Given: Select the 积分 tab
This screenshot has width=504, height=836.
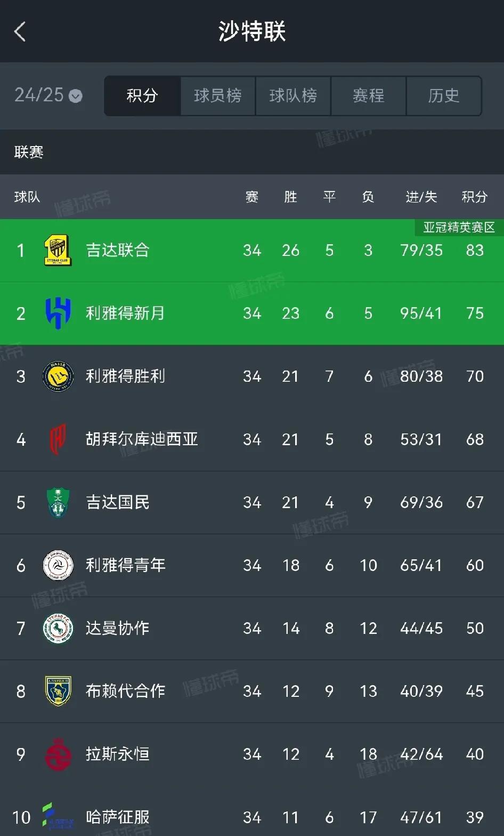Looking at the screenshot, I should 142,96.
